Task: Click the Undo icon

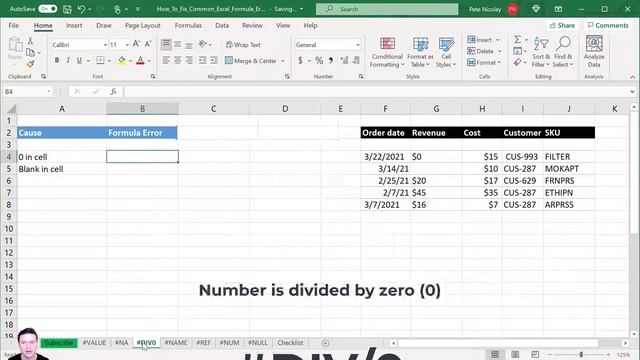Action: pos(82,9)
